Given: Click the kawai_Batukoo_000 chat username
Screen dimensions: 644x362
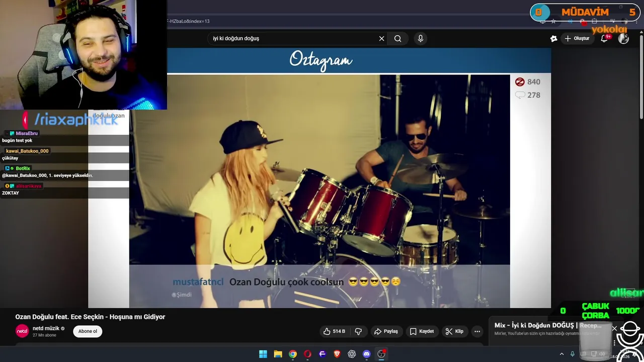Looking at the screenshot, I should [x=27, y=151].
